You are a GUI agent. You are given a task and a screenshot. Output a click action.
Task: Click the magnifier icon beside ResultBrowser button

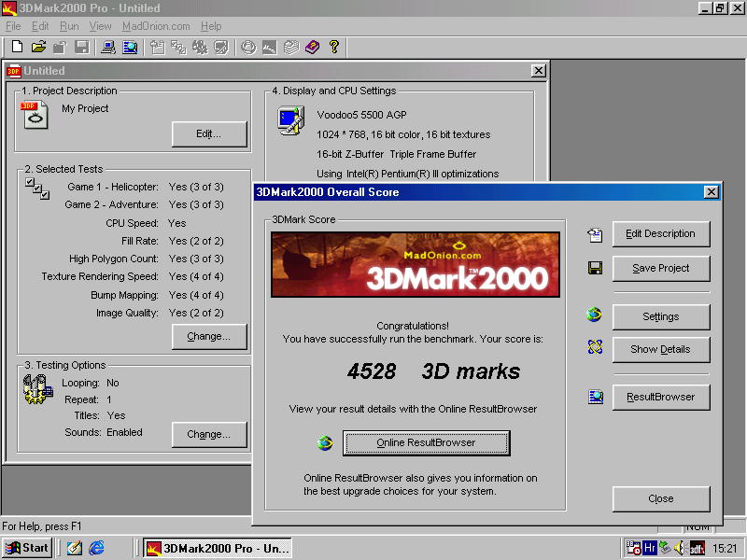click(x=596, y=396)
